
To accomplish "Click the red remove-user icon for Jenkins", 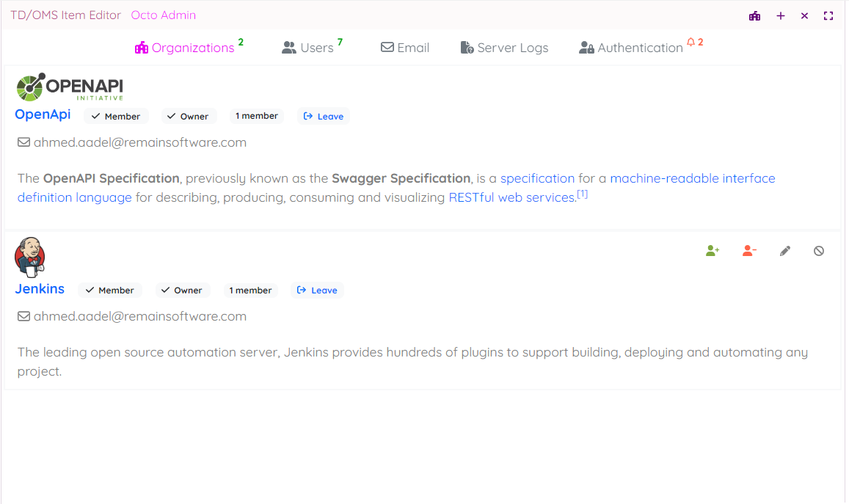I will point(748,251).
